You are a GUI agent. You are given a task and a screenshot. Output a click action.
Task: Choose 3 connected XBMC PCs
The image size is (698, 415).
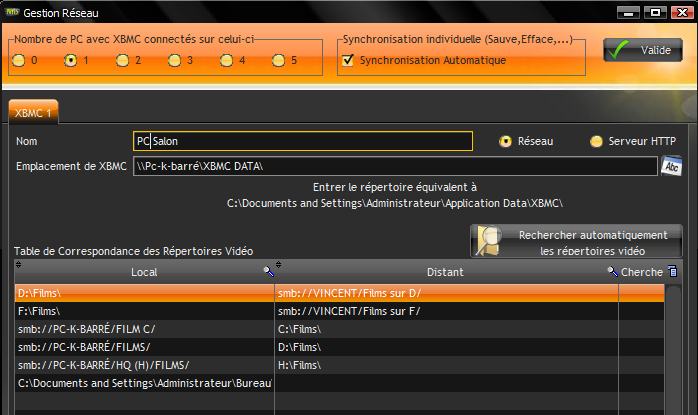(174, 61)
